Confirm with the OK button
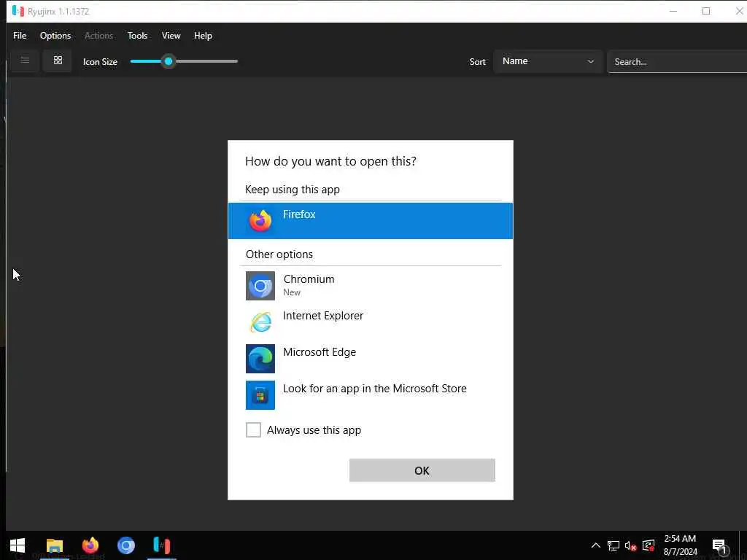Image resolution: width=747 pixels, height=560 pixels. coord(422,470)
